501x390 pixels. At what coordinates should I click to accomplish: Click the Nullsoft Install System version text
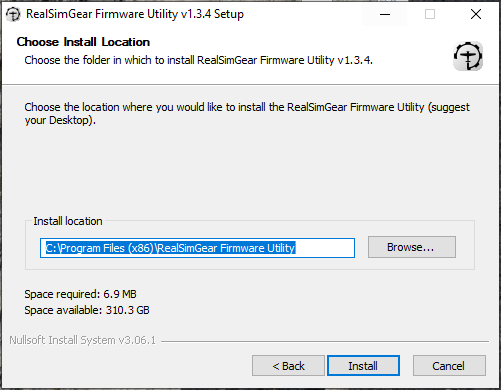82,340
